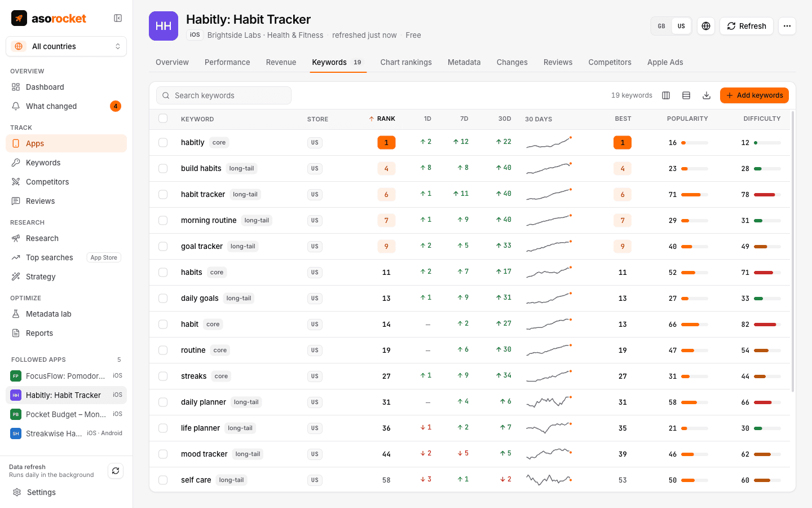Check the habit tracker row checkbox
Screen dimensions: 812x508
tap(163, 195)
